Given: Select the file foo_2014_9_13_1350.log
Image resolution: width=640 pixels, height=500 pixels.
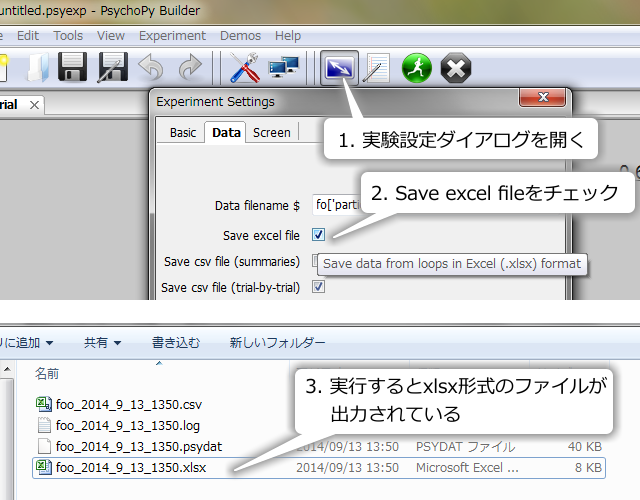Looking at the screenshot, I should click(128, 425).
